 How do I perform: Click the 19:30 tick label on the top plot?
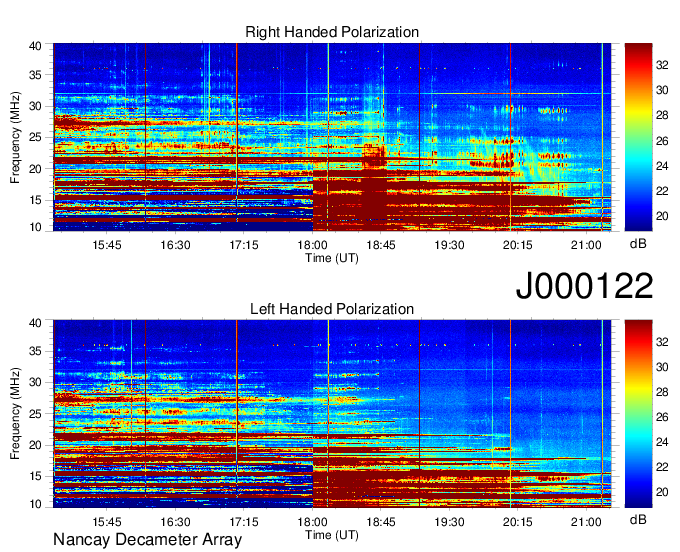pos(449,245)
